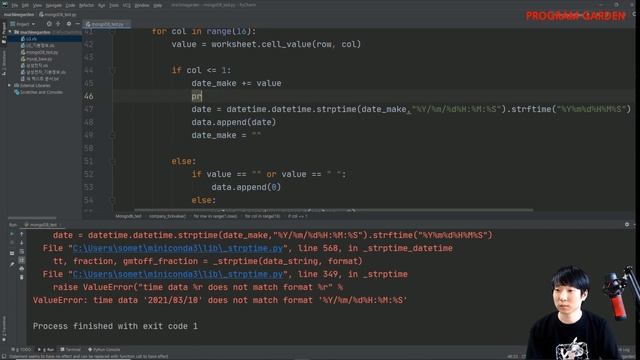Open Run panel settings gear icon
Viewport: 640px width, 360px height.
coord(627,224)
